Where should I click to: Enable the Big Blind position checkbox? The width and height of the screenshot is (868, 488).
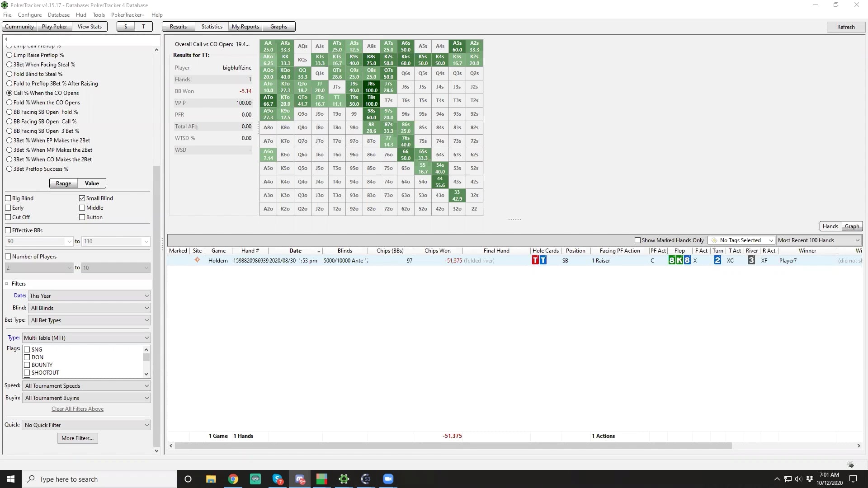coord(8,198)
